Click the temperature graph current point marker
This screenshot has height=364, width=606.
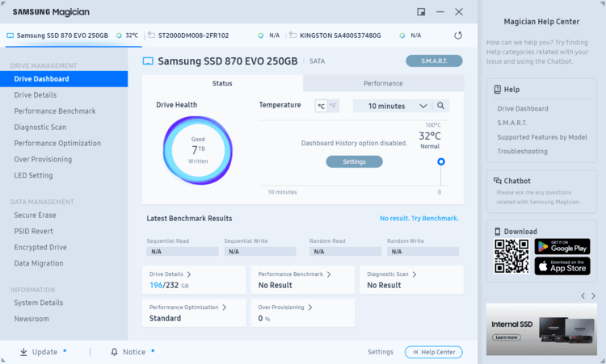tap(441, 161)
